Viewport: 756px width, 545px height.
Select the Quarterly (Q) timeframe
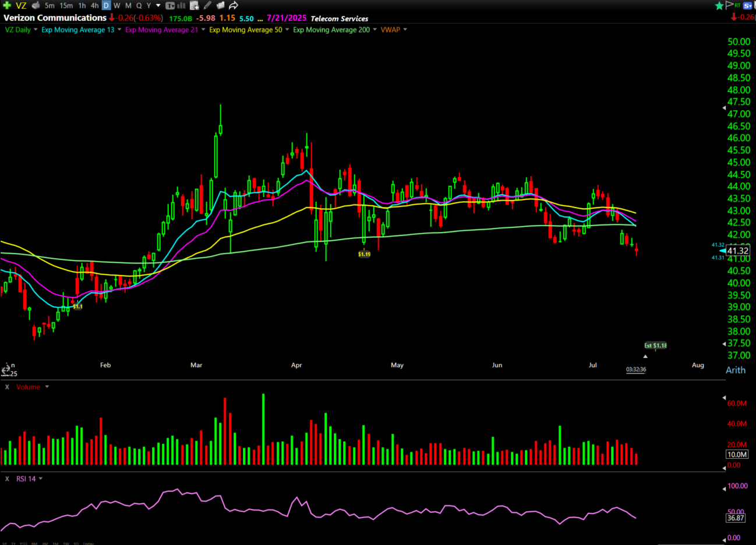(139, 5)
